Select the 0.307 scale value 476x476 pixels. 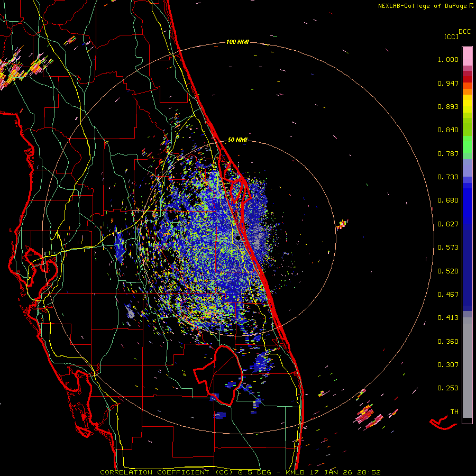tap(448, 365)
